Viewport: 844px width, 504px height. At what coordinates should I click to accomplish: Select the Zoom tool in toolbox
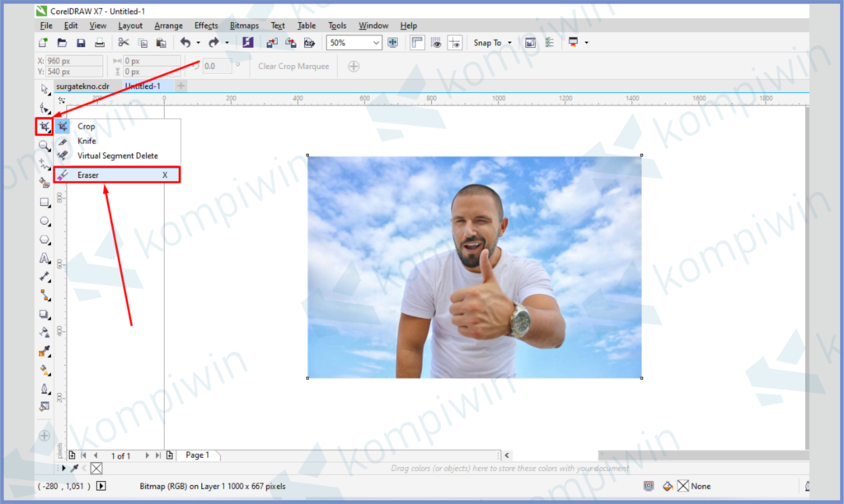(45, 145)
